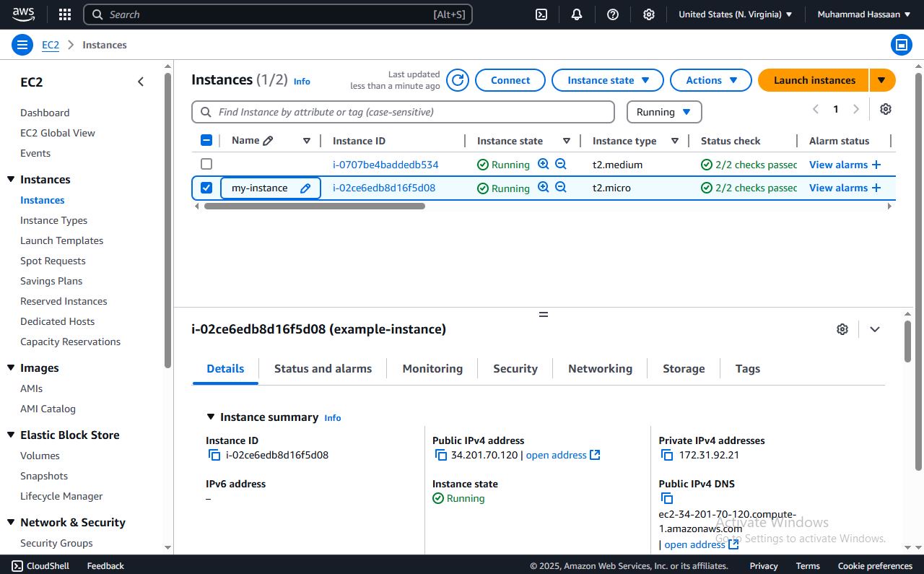The width and height of the screenshot is (924, 574).
Task: Uncheck the my-instance row checkbox
Action: click(206, 188)
